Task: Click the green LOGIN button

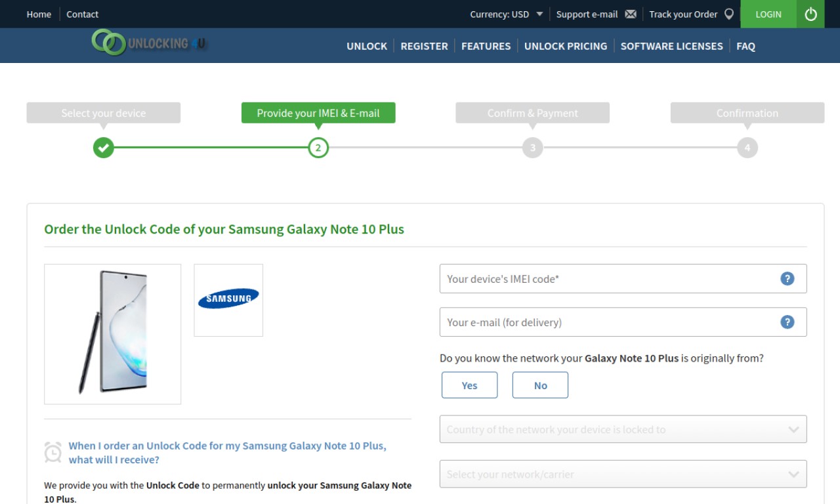Action: click(768, 14)
